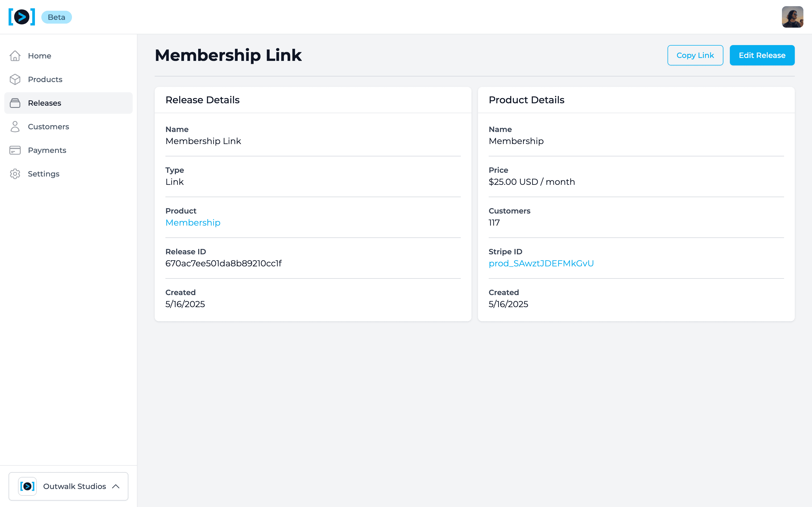Click the Payments card icon
The width and height of the screenshot is (812, 507).
pyautogui.click(x=15, y=150)
